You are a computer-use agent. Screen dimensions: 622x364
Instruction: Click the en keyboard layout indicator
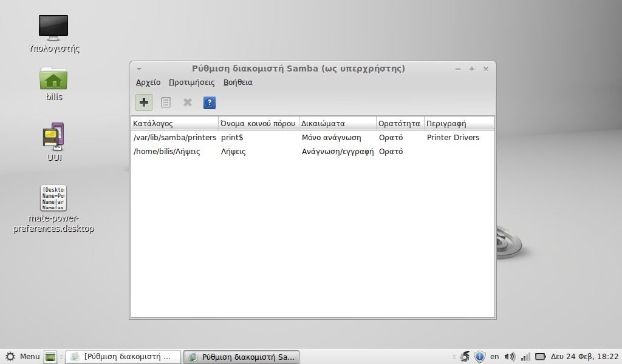[x=494, y=357]
